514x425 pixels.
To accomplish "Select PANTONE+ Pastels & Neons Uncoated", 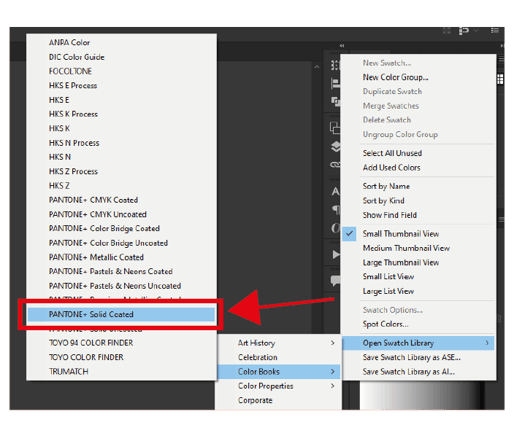I will coord(115,286).
